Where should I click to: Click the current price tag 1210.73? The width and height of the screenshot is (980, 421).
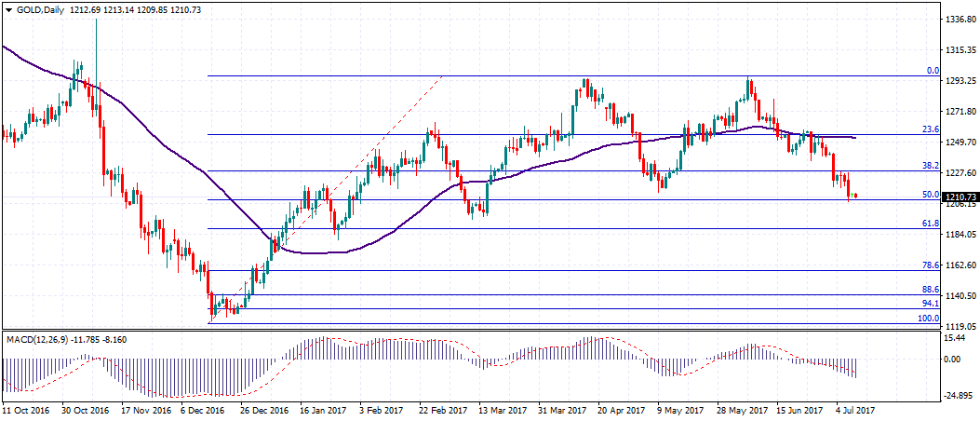pos(960,197)
